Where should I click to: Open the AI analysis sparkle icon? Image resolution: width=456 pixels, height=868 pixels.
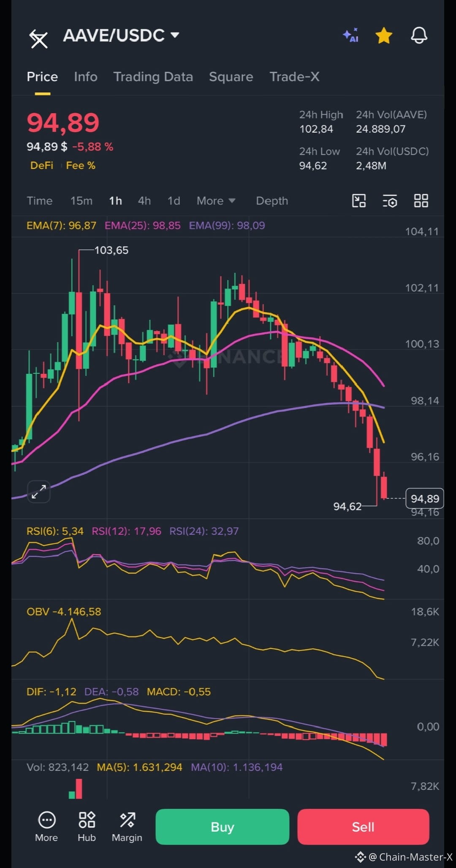click(351, 35)
